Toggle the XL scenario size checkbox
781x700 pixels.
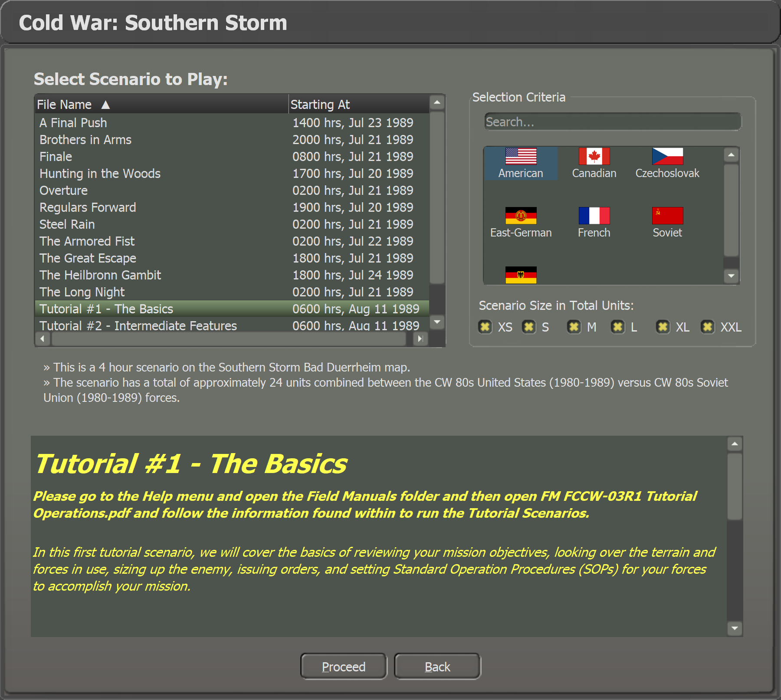663,327
